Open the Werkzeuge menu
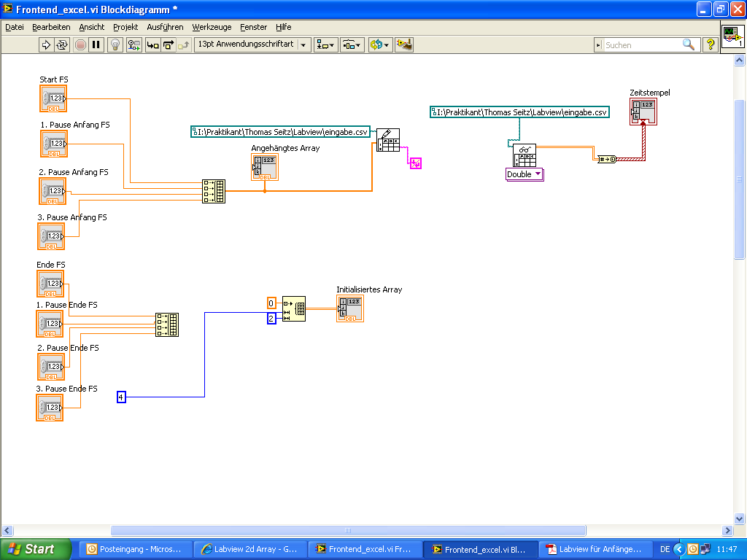This screenshot has width=747, height=560. 212,27
